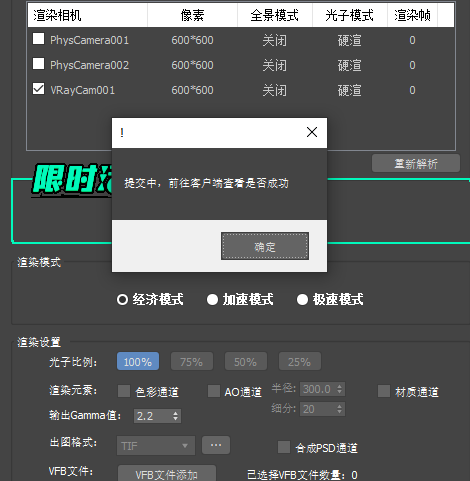
Task: Choose the 50% photon ratio button
Action: (x=246, y=361)
